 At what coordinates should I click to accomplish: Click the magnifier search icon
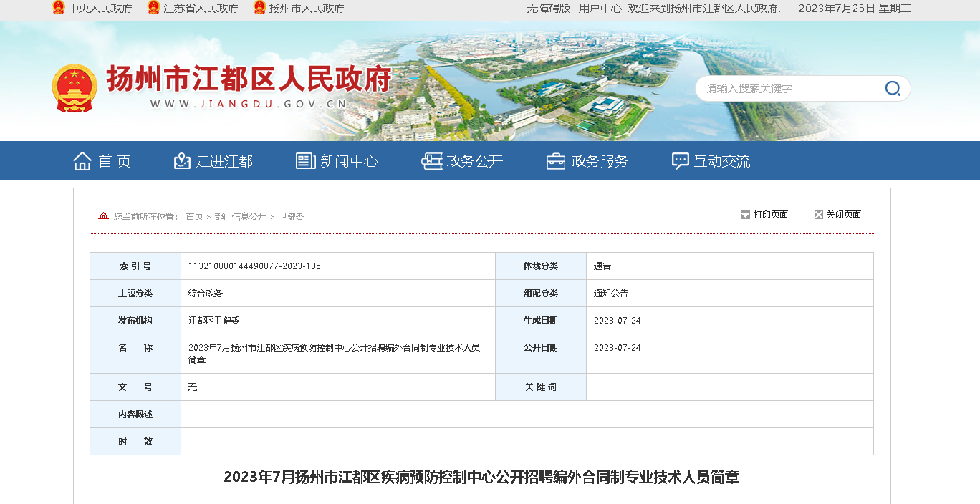click(x=893, y=89)
